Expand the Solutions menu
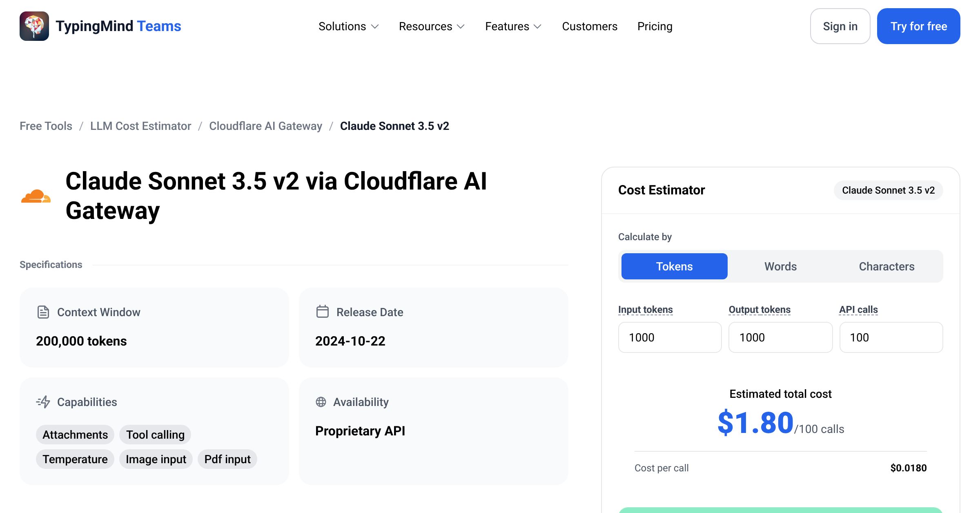This screenshot has width=980, height=513. (x=349, y=26)
